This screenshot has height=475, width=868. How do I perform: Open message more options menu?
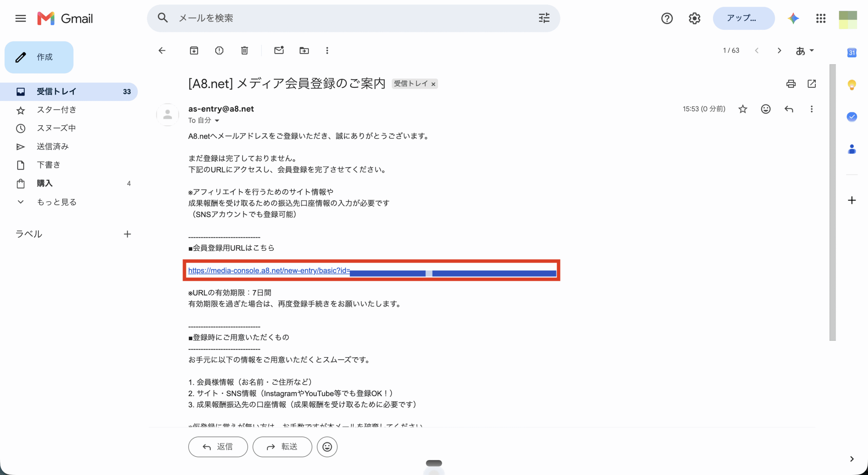tap(811, 109)
